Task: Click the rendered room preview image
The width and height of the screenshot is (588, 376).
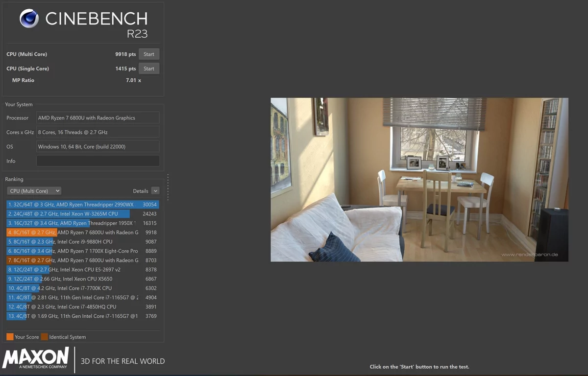Action: coord(419,180)
